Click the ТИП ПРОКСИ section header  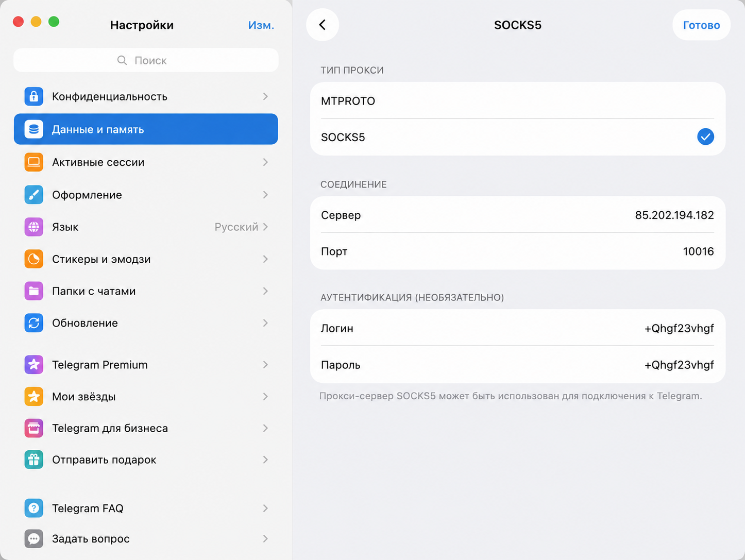click(352, 70)
